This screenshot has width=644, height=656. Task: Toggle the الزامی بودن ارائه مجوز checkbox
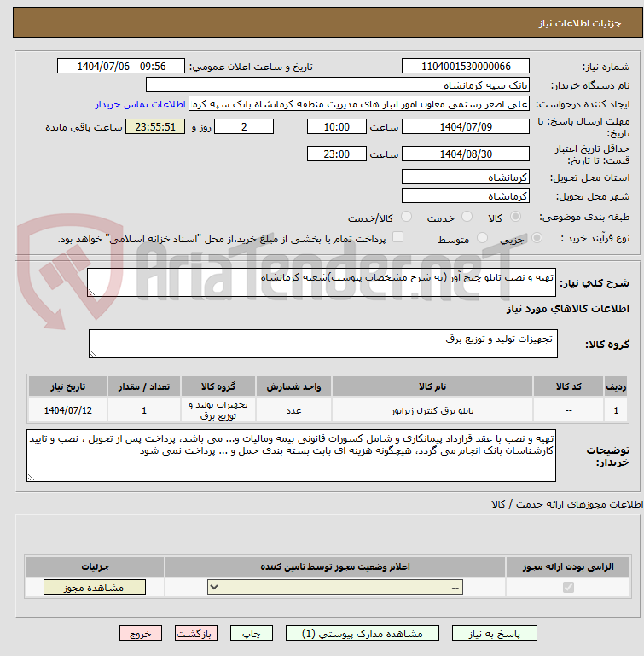pyautogui.click(x=568, y=588)
